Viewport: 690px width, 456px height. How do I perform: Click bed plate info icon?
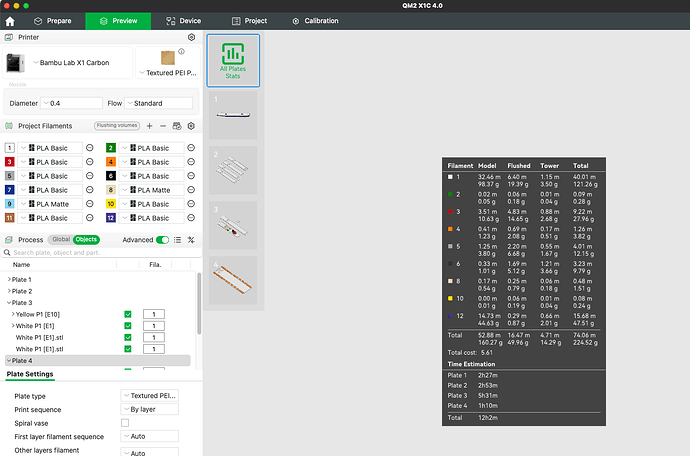pyautogui.click(x=181, y=51)
